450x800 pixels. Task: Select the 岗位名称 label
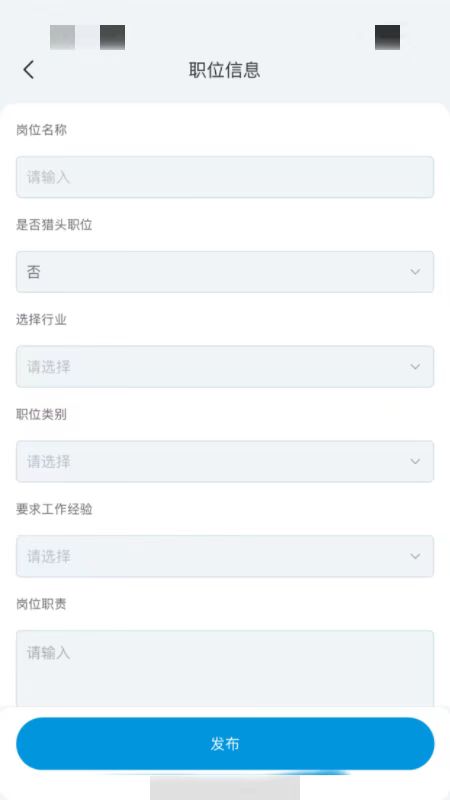41,130
